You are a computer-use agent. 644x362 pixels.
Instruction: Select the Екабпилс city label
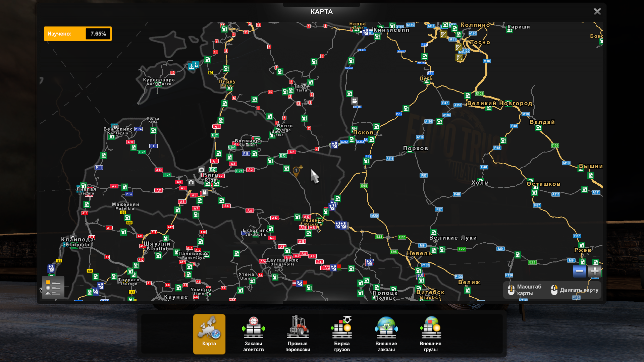(256, 230)
